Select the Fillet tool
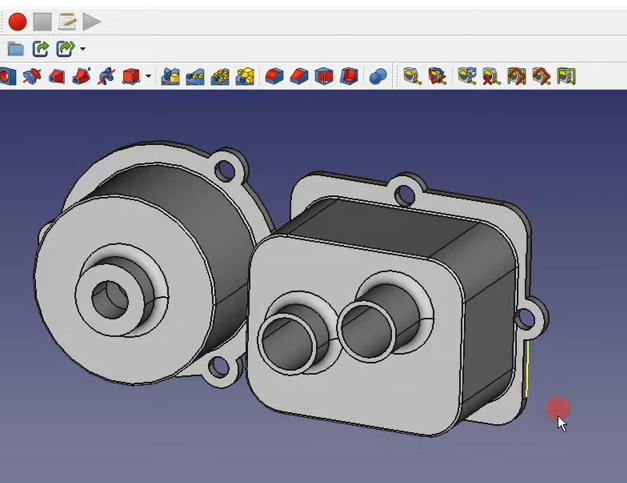The image size is (627, 483). pos(275,76)
